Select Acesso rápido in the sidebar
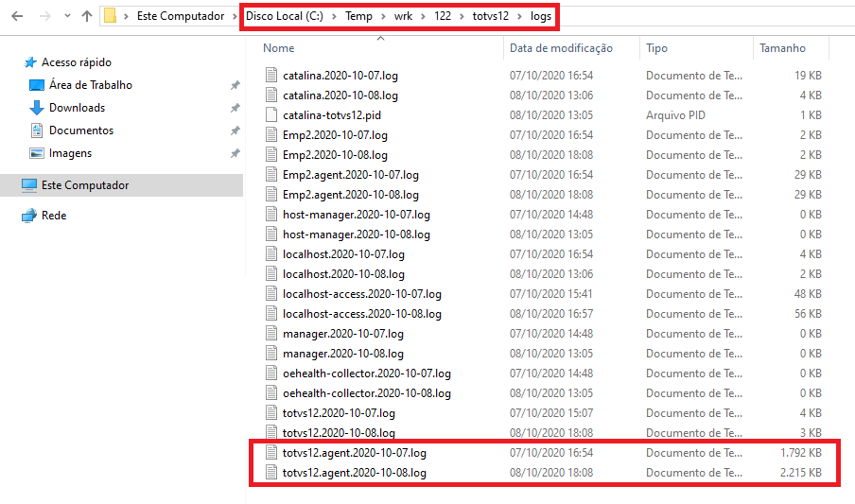Image resolution: width=855 pixels, height=504 pixels. pos(76,62)
